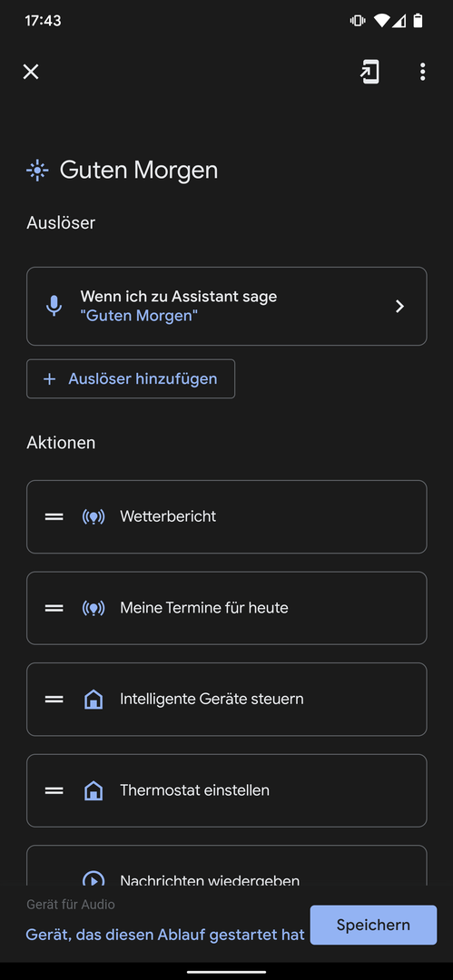Tap play icon of Nachrichten wiedergeben
The image size is (453, 980).
click(x=94, y=878)
